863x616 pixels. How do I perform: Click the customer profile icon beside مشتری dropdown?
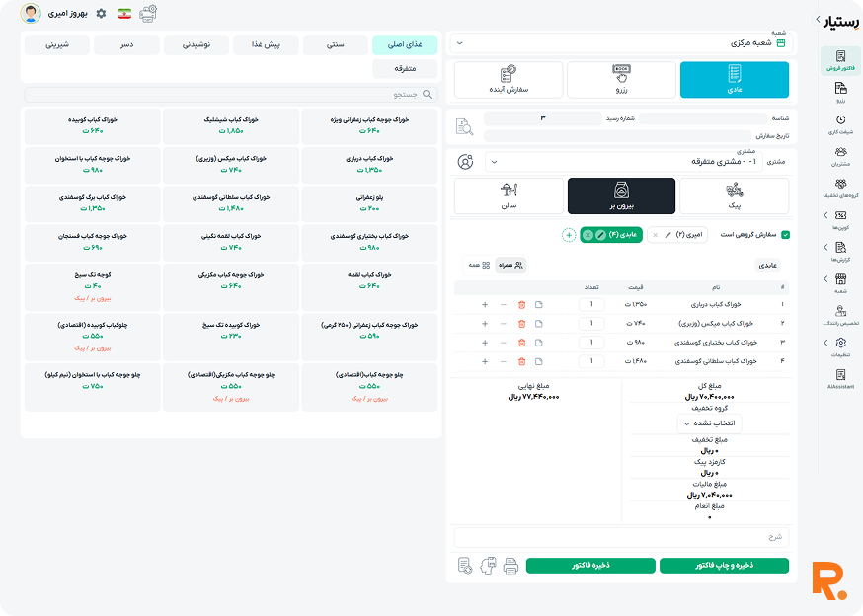[465, 162]
